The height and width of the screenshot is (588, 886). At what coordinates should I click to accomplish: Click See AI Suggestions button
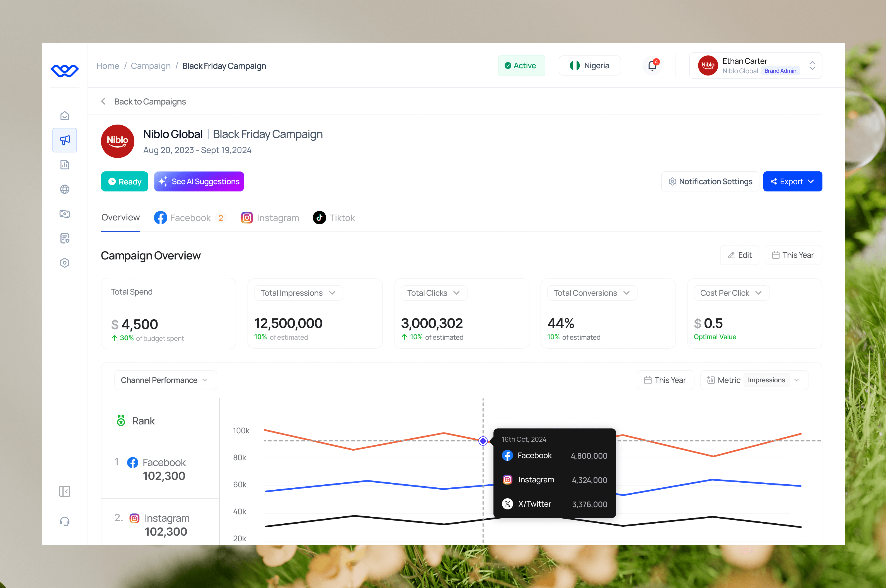199,181
